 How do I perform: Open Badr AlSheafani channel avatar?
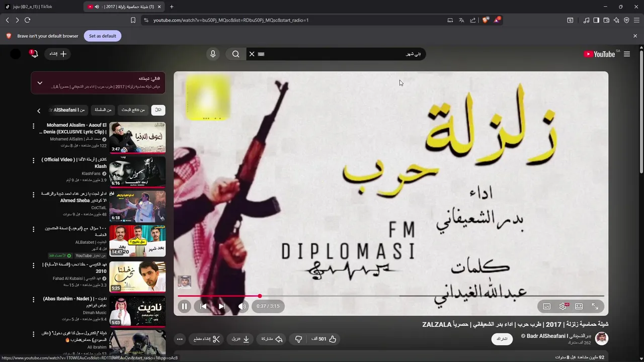coord(601,338)
